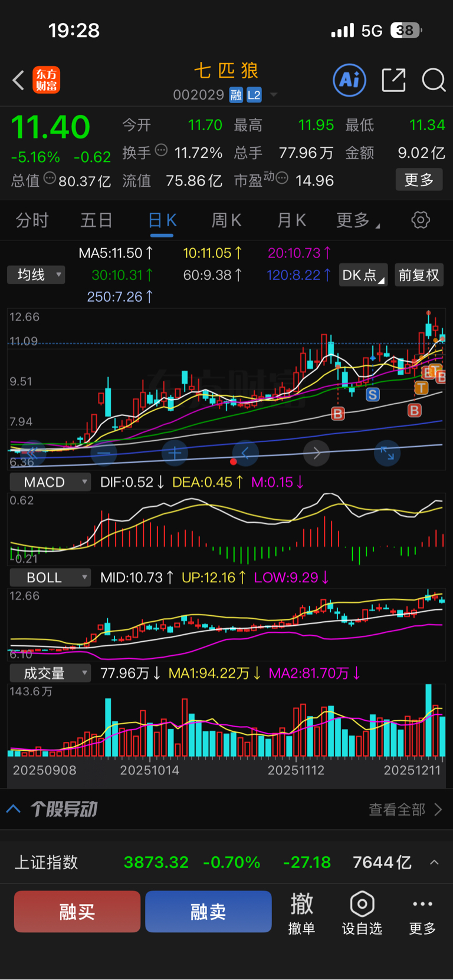Expand the 上证指数 bar arrow
Viewport: 453px width, 980px height.
tap(434, 862)
